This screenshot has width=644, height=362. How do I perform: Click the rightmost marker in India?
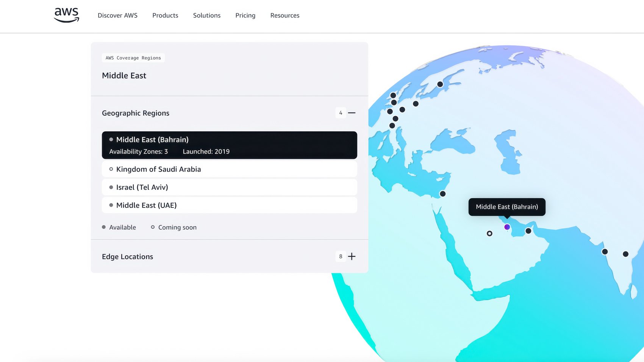click(625, 254)
